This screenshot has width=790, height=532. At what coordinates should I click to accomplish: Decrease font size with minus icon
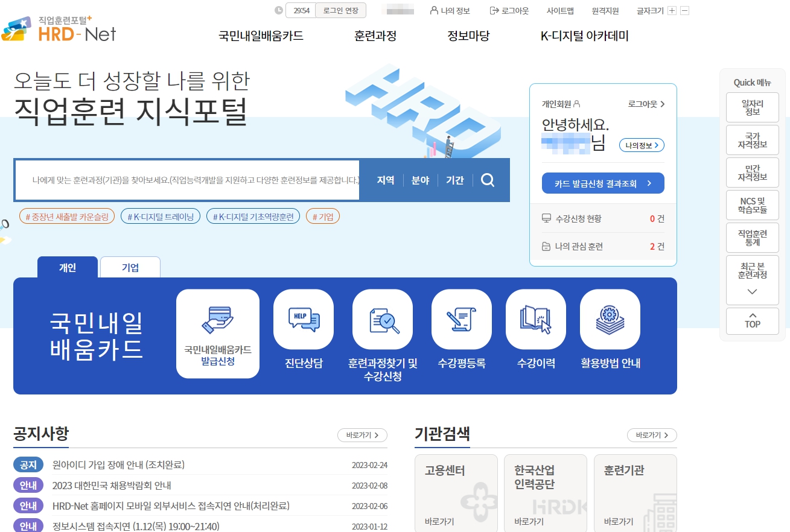(x=684, y=11)
